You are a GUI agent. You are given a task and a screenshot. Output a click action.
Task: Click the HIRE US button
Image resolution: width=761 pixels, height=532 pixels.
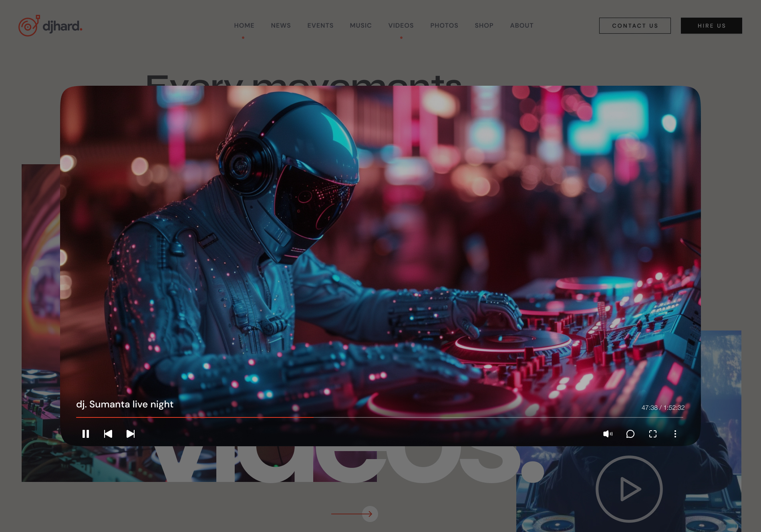pos(711,26)
